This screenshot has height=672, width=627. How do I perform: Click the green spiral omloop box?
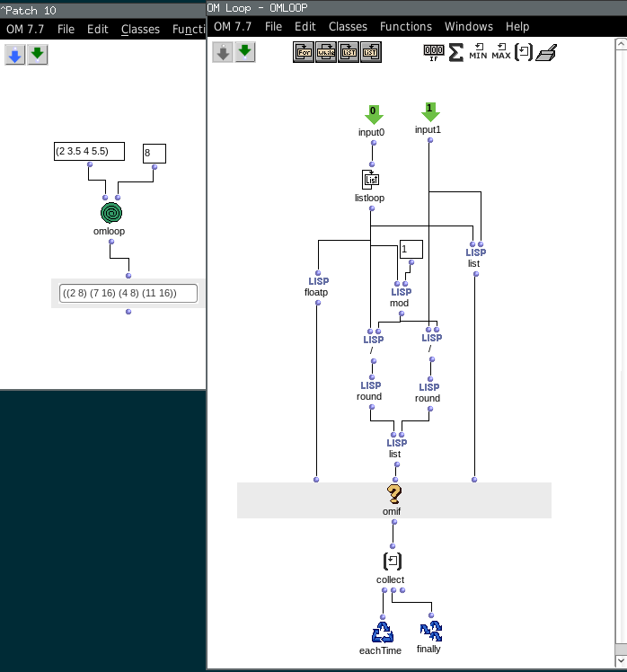(x=111, y=213)
